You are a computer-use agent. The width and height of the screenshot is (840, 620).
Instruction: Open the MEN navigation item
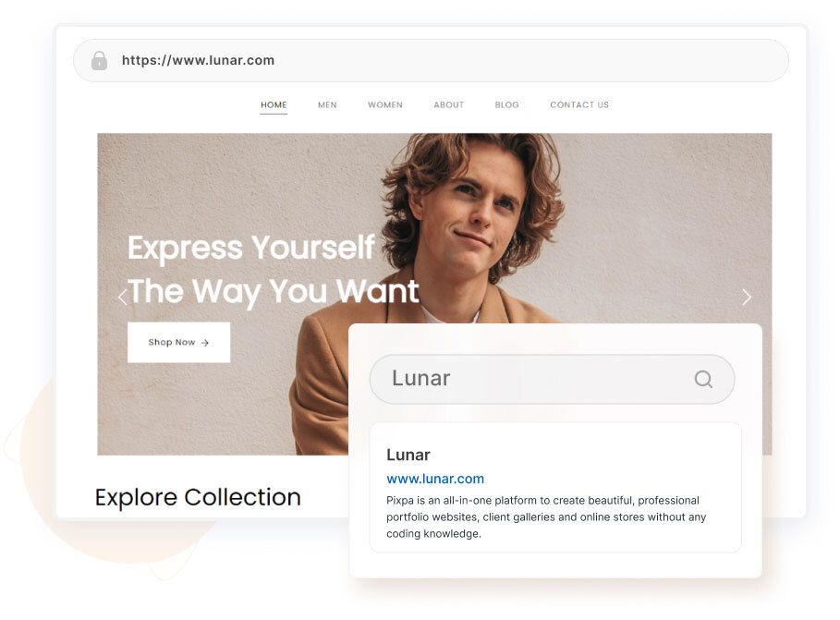(327, 105)
